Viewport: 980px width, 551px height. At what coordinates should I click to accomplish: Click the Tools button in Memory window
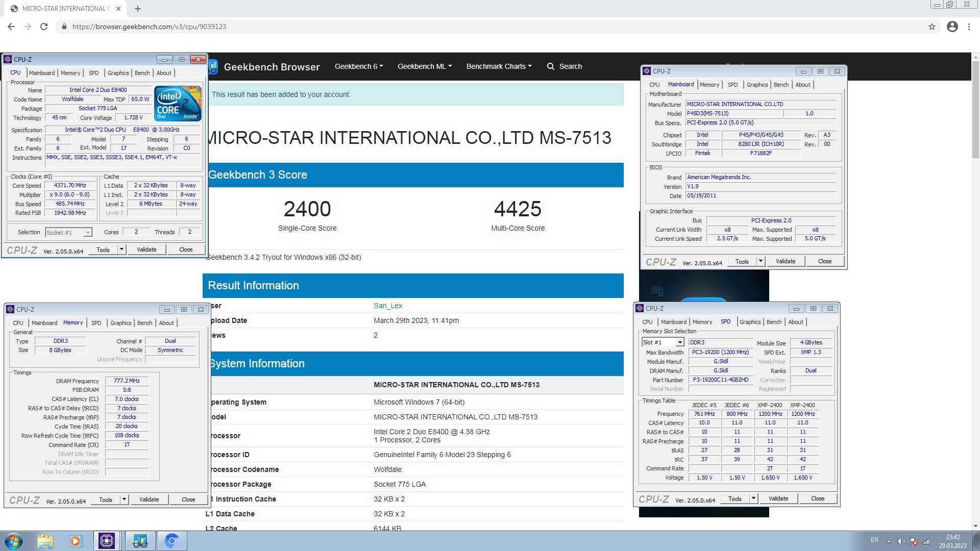coord(106,499)
